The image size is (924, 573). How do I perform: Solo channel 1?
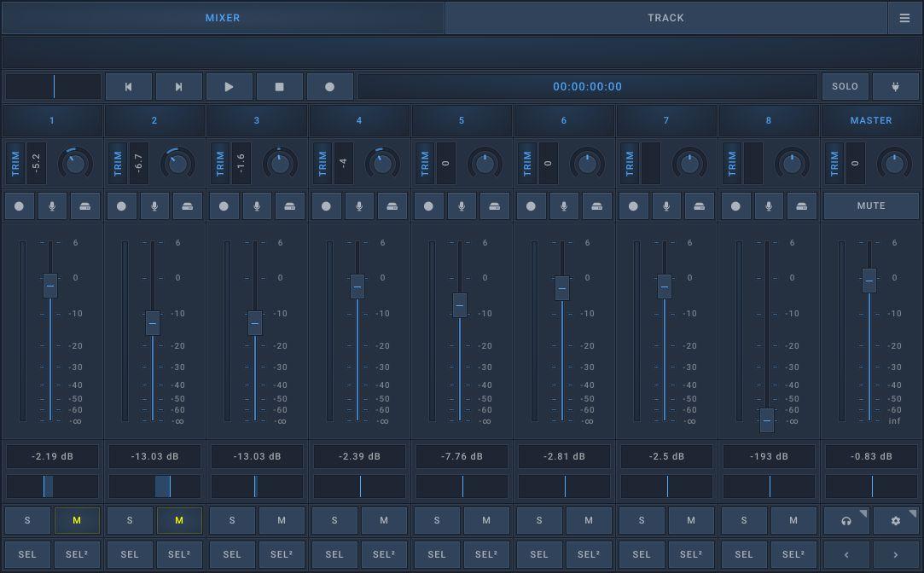(x=27, y=521)
